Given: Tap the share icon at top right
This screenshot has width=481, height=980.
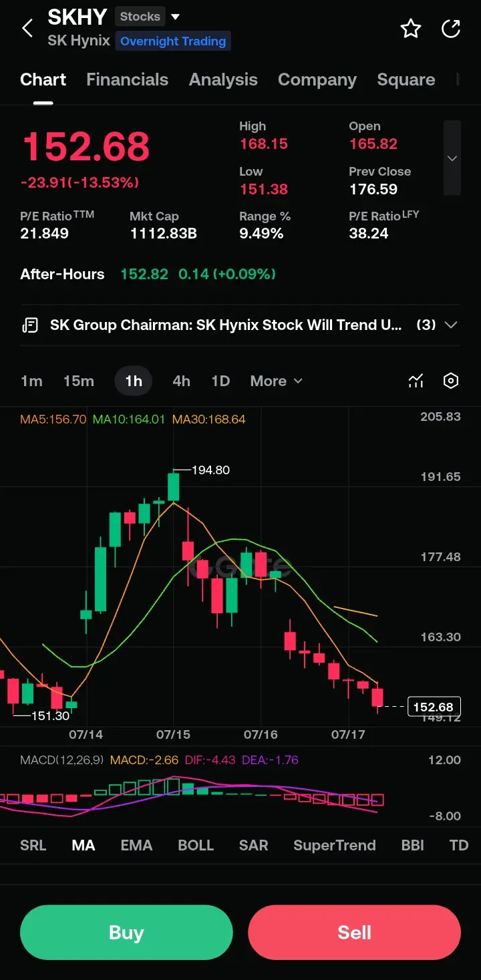Looking at the screenshot, I should [x=451, y=29].
